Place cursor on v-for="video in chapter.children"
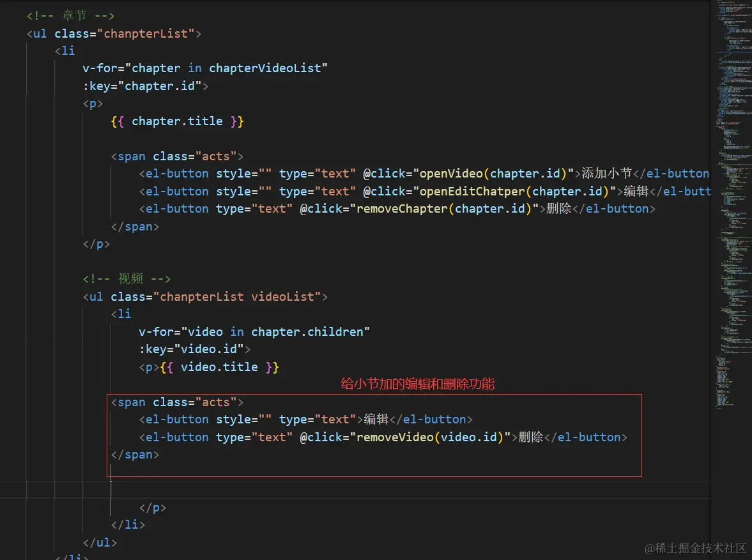Image resolution: width=752 pixels, height=560 pixels. (x=254, y=332)
